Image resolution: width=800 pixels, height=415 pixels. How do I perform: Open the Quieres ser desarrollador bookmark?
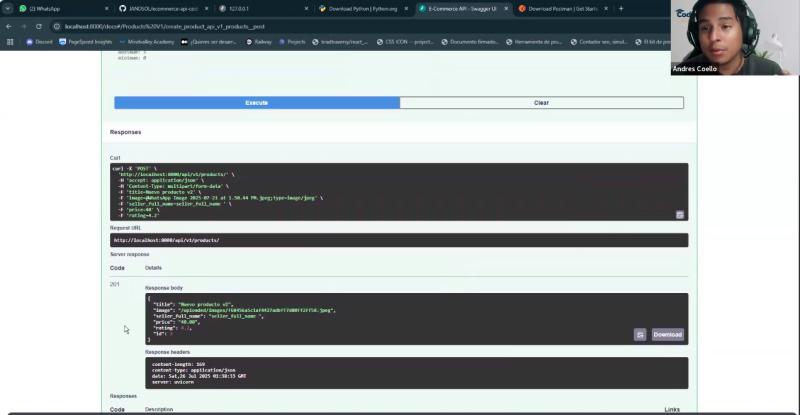point(209,42)
